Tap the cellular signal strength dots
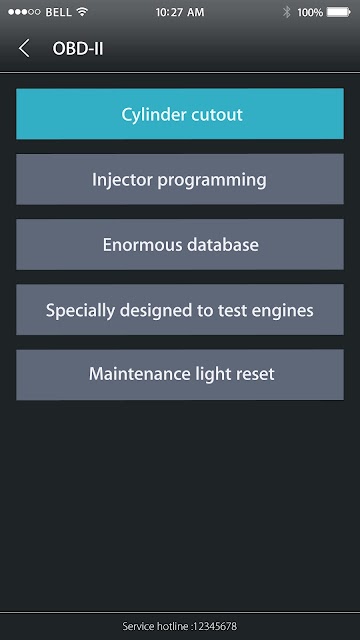 (24, 12)
